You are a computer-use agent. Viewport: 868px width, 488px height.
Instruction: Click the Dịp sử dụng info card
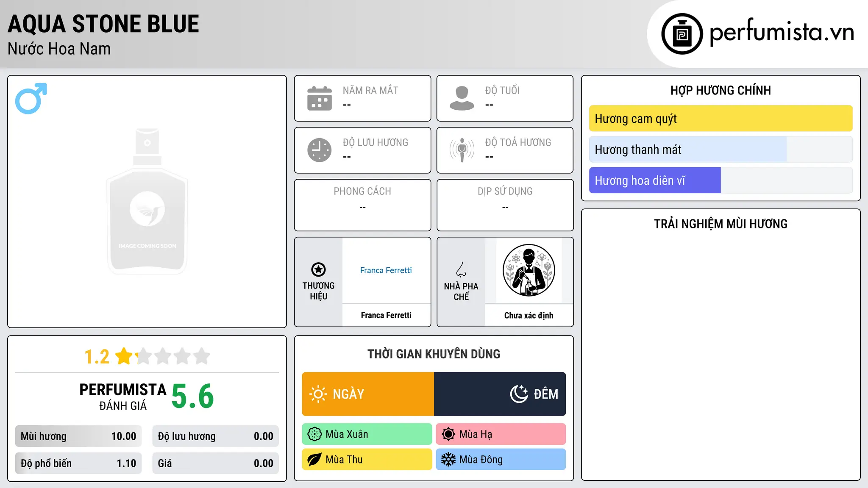(x=505, y=205)
